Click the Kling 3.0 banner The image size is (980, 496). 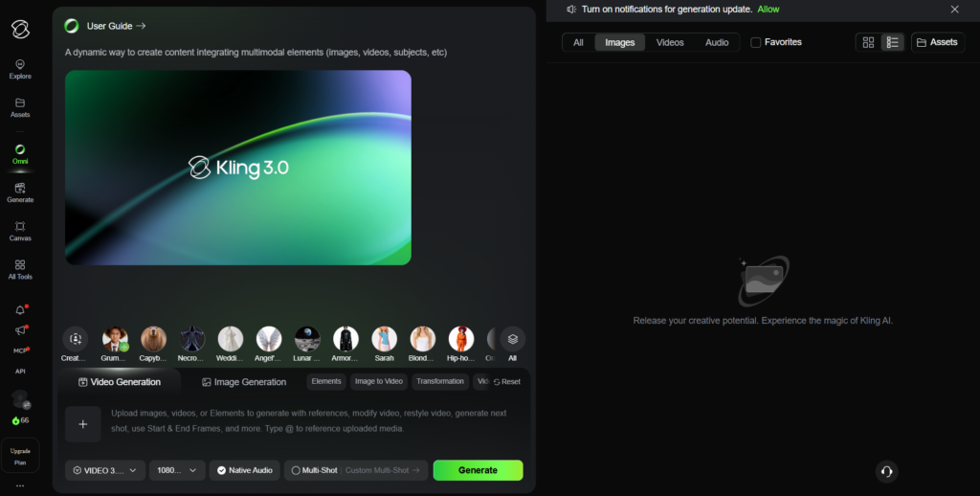coord(238,168)
